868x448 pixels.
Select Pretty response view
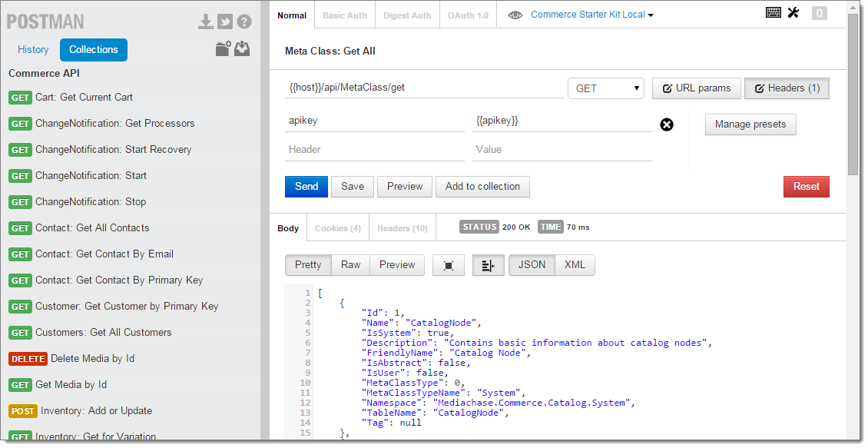pos(308,265)
